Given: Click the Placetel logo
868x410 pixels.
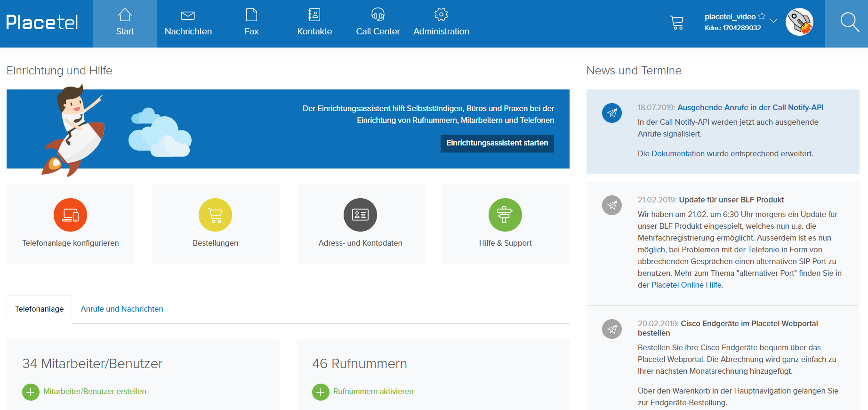Looking at the screenshot, I should tap(42, 22).
